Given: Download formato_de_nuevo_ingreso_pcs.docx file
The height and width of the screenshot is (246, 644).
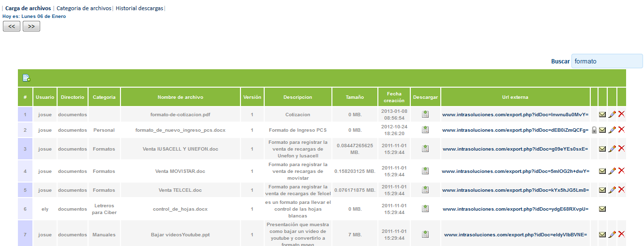Looking at the screenshot, I should pyautogui.click(x=425, y=130).
